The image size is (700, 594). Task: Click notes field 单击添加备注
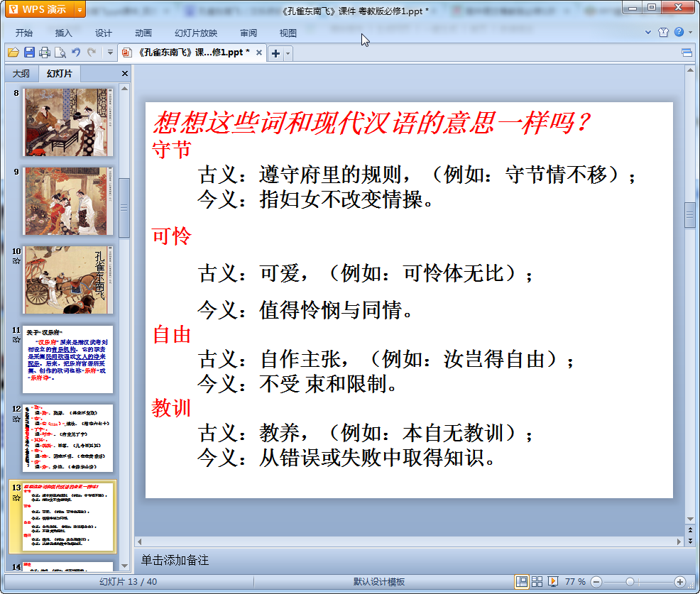[175, 561]
